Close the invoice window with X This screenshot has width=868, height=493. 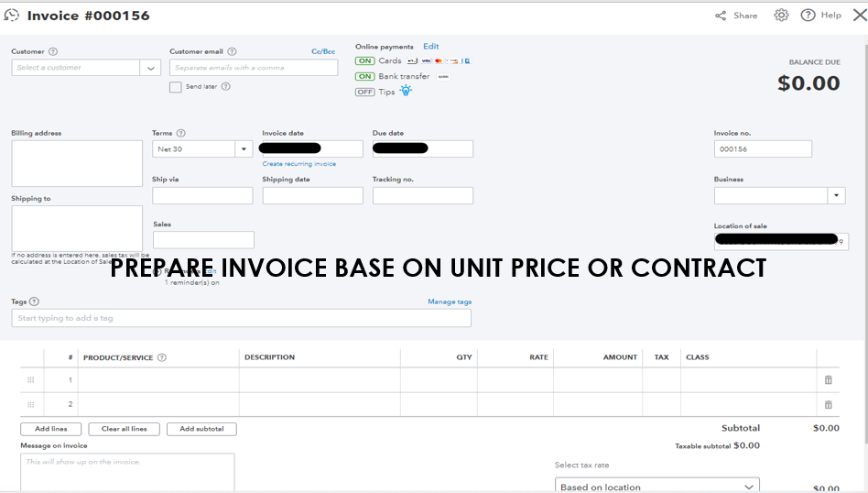coord(860,15)
